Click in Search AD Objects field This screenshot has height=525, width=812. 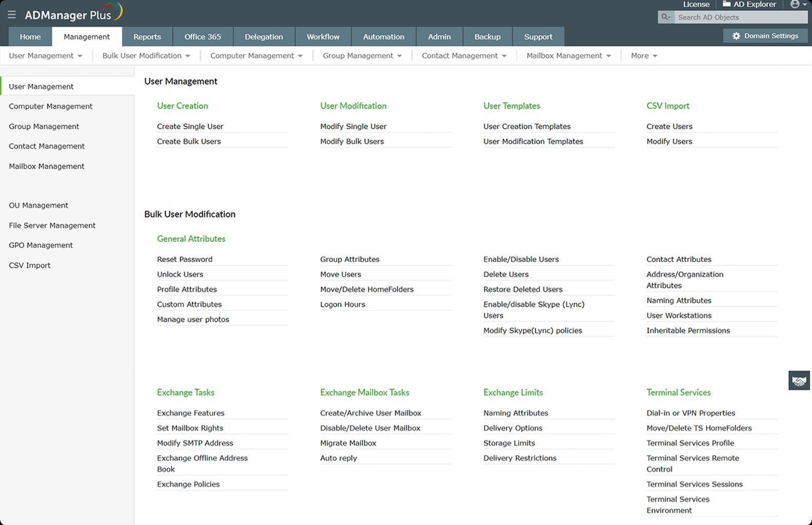pos(741,17)
